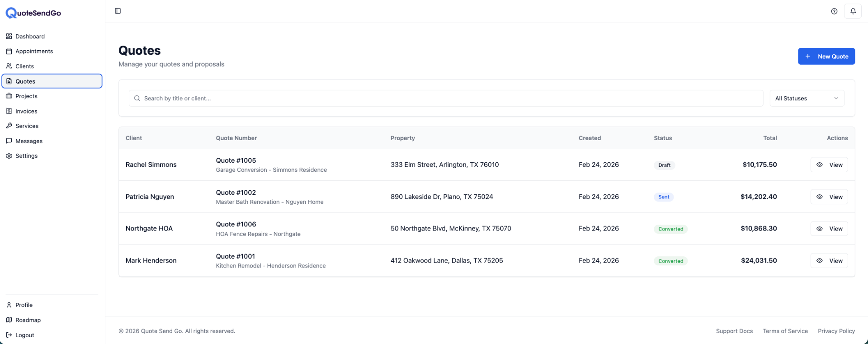Toggle the sidebar collapse icon
The image size is (868, 344).
pyautogui.click(x=118, y=11)
